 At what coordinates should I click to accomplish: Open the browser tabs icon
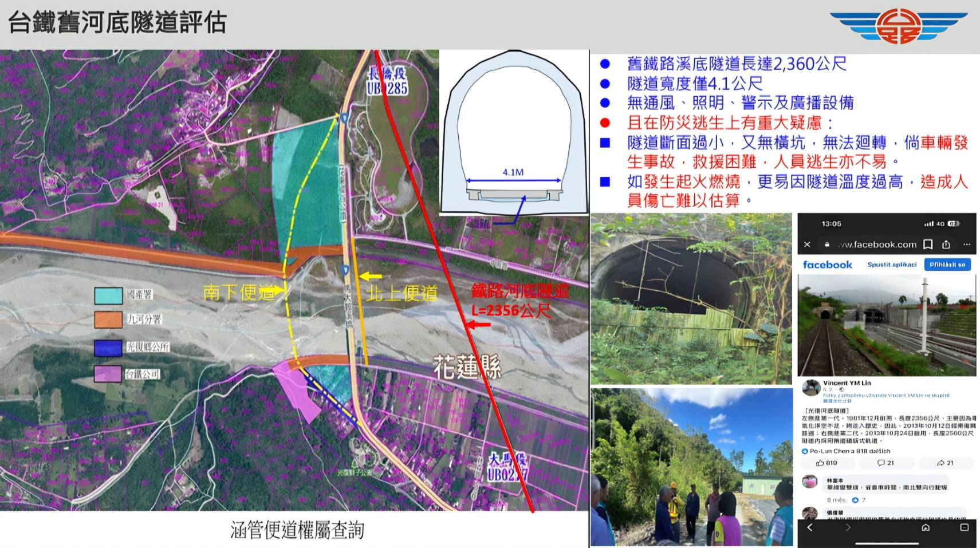(964, 527)
